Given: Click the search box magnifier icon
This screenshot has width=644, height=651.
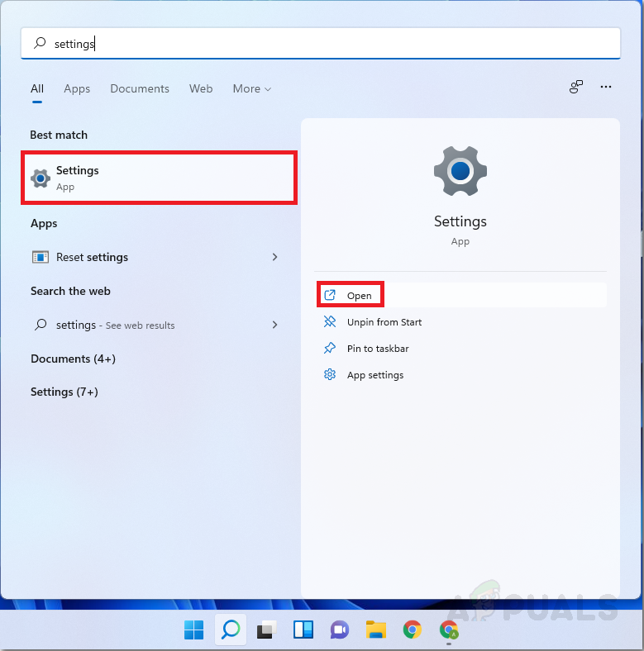Looking at the screenshot, I should [40, 43].
